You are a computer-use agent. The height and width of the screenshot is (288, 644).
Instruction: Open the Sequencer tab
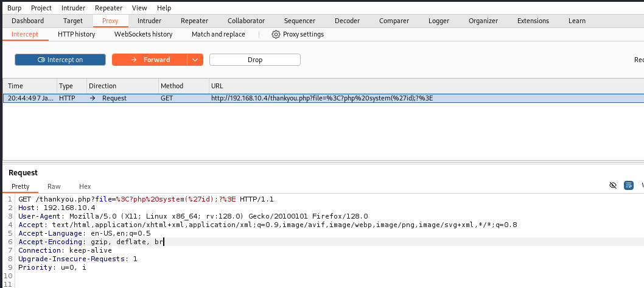[300, 21]
